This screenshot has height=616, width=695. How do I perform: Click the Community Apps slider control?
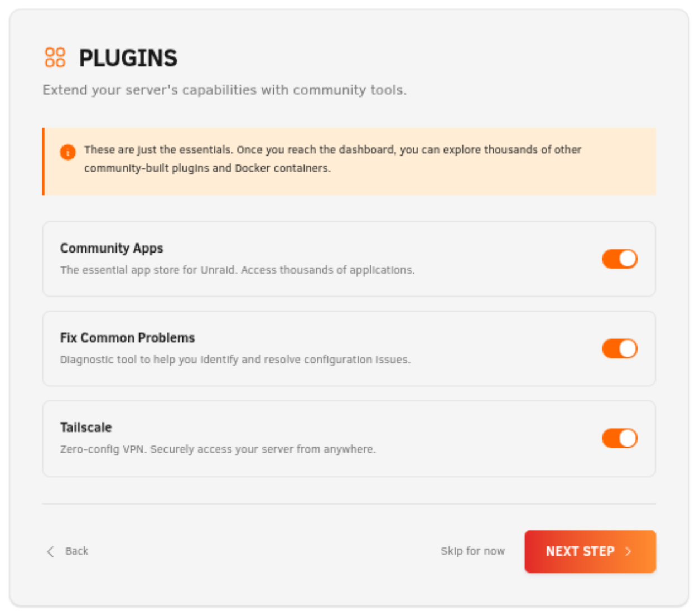coord(620,259)
